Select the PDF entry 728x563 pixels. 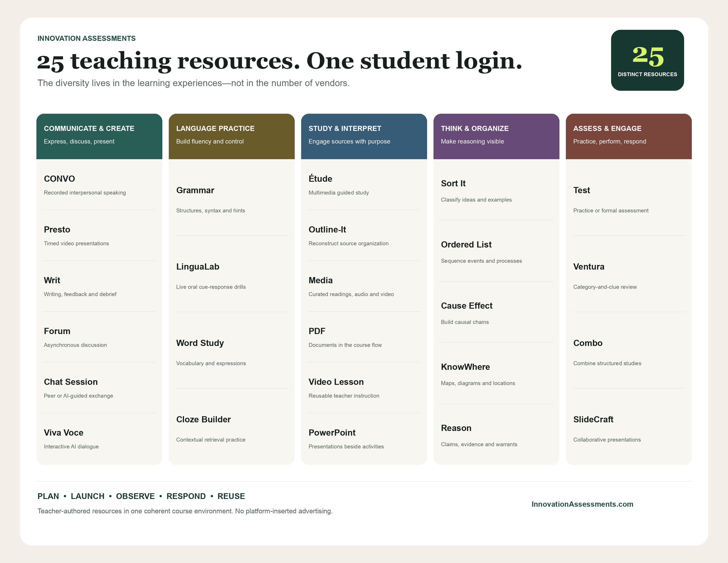pyautogui.click(x=364, y=337)
